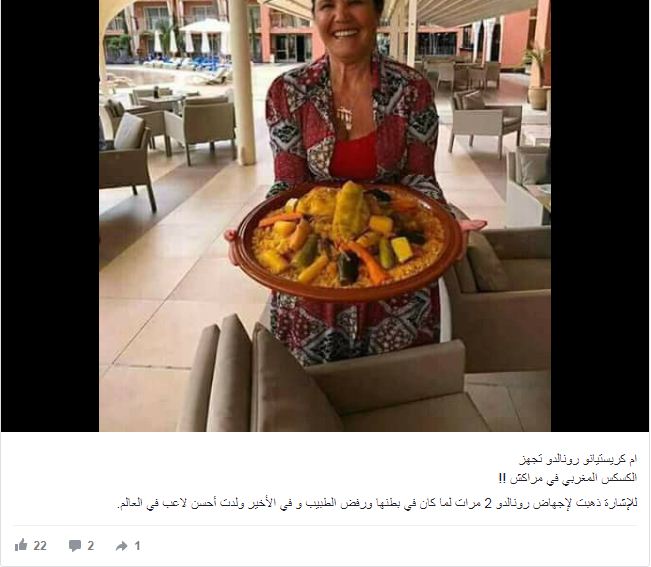Click the share count 1
Viewport: 651px width, 567px height.
(x=137, y=545)
